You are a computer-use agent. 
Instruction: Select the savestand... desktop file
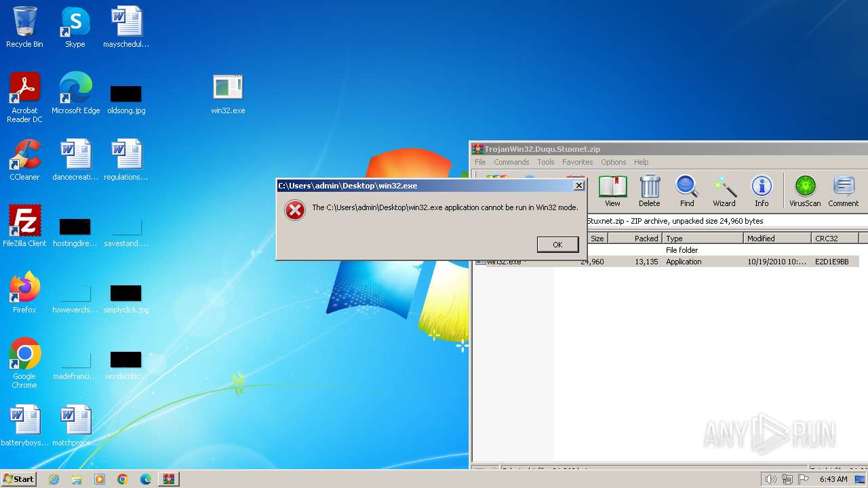pyautogui.click(x=126, y=232)
